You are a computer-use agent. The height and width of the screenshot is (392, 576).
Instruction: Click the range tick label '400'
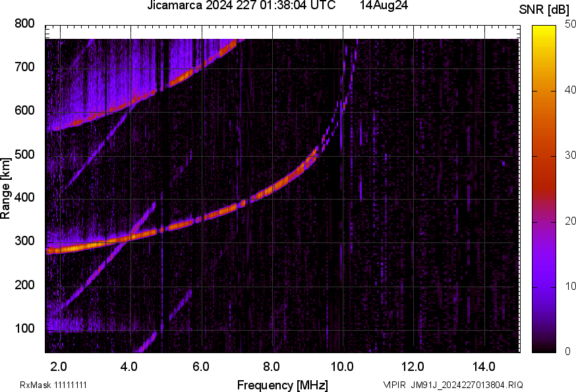24,198
